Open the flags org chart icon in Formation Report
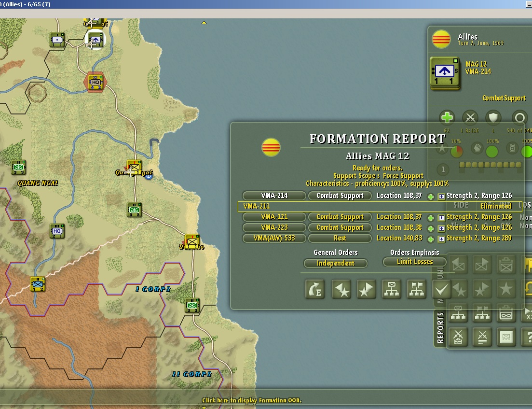The width and height of the screenshot is (532, 409). click(416, 289)
